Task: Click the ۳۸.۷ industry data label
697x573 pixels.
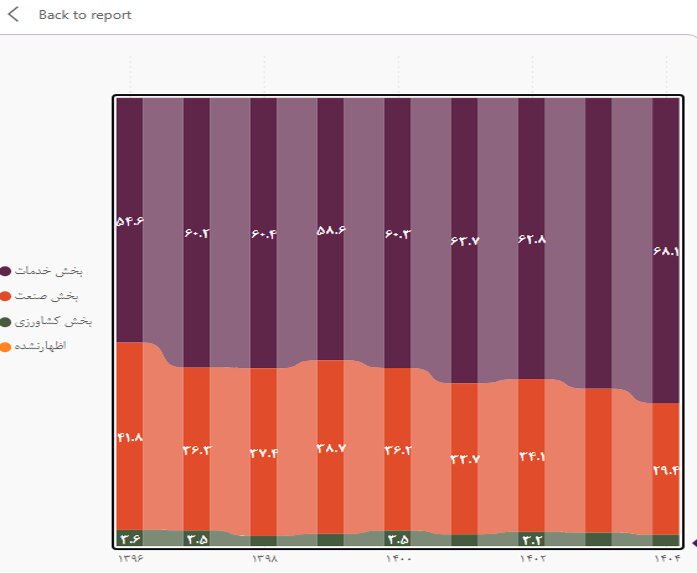Action: [331, 448]
